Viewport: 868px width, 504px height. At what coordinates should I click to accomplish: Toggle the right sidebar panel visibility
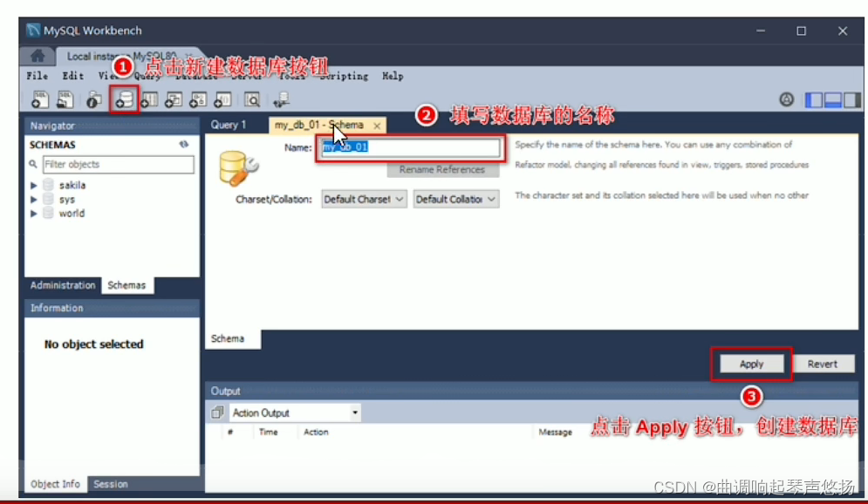[x=852, y=99]
